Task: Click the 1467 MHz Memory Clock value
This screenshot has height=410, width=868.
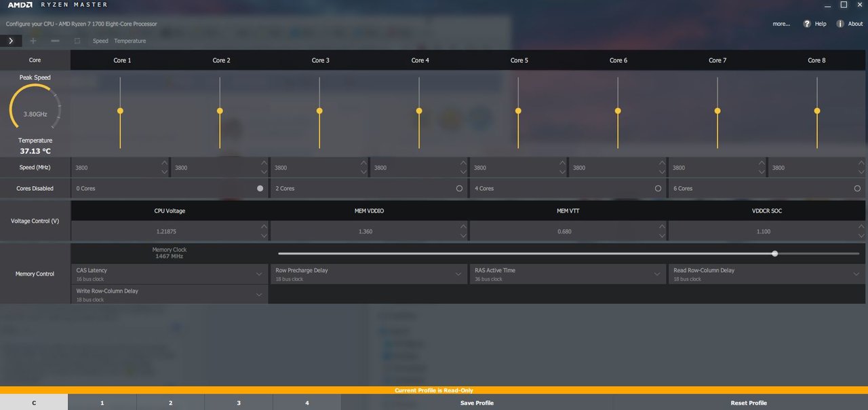Action: coord(170,257)
